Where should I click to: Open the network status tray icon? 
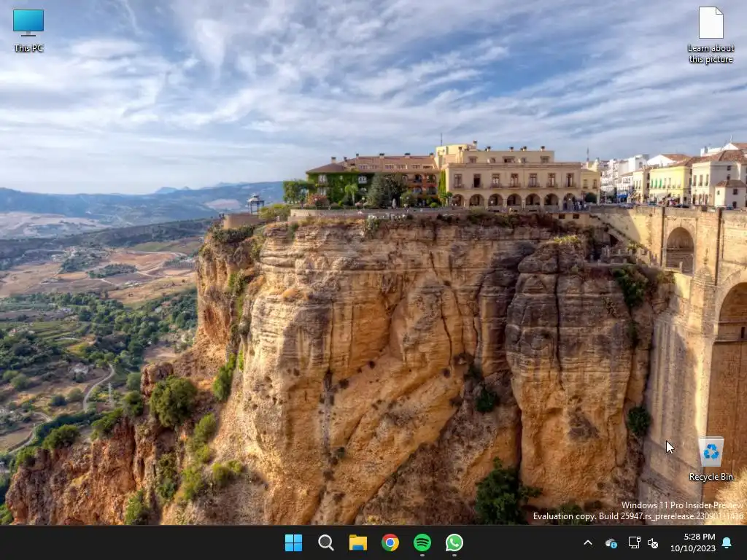(634, 542)
